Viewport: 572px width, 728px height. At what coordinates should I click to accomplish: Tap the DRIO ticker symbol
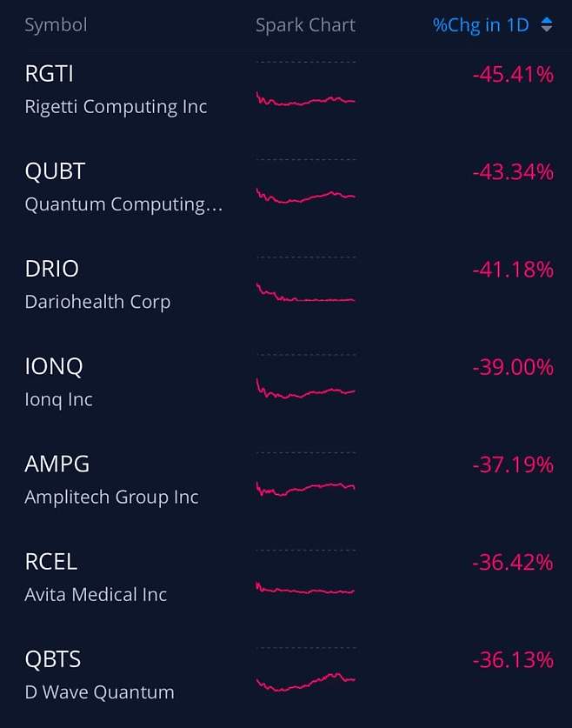pos(52,269)
